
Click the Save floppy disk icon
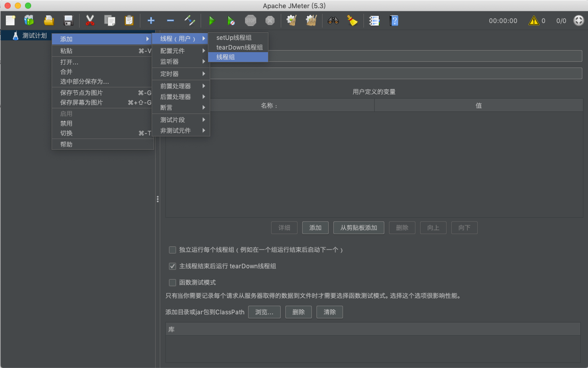68,20
